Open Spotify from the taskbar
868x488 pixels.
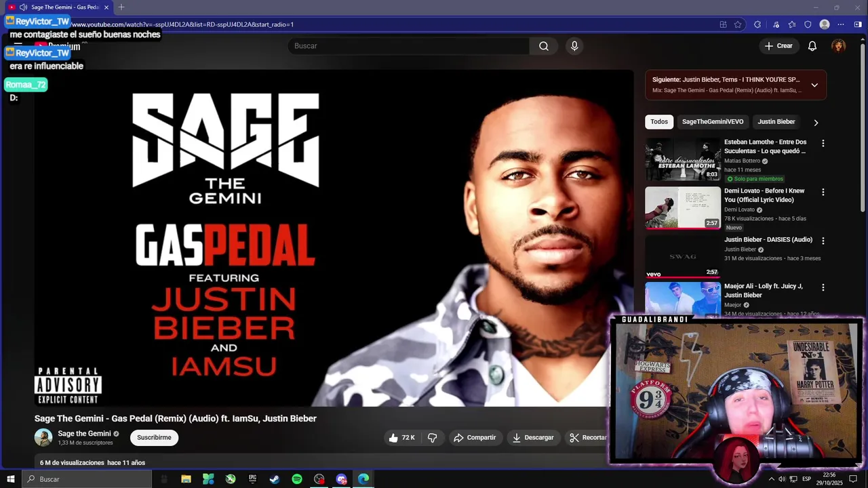pos(297,479)
